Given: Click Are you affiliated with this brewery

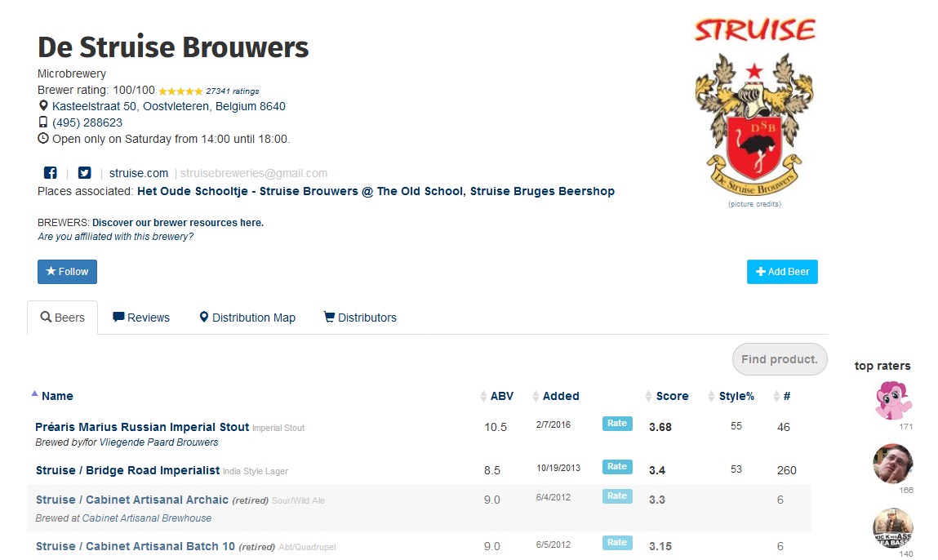Looking at the screenshot, I should click(x=115, y=236).
